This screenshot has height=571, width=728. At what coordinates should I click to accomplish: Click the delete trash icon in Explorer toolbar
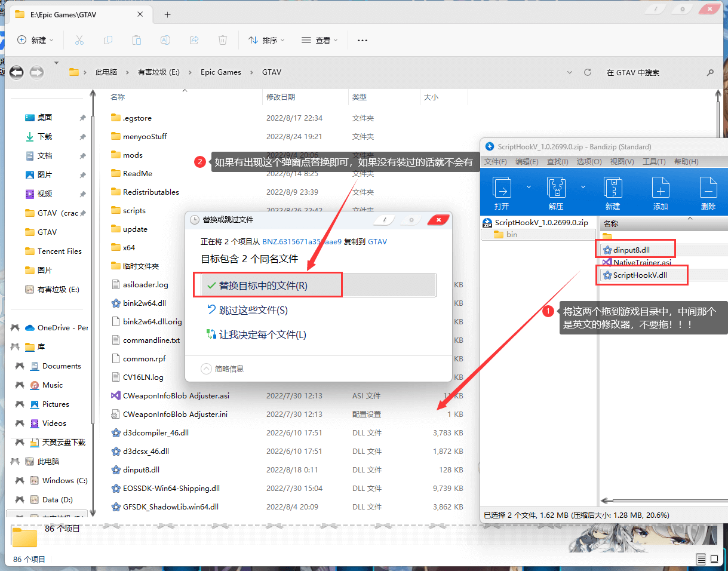[x=223, y=40]
